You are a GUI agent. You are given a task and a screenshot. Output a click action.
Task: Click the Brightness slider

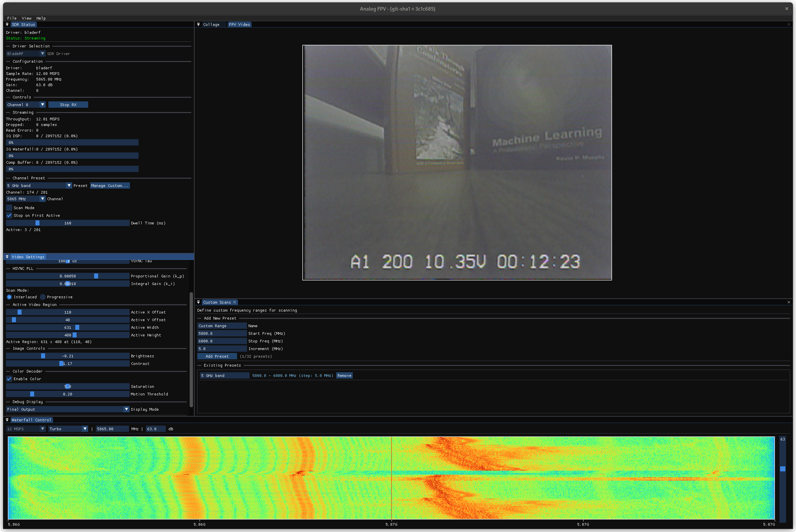[68, 356]
